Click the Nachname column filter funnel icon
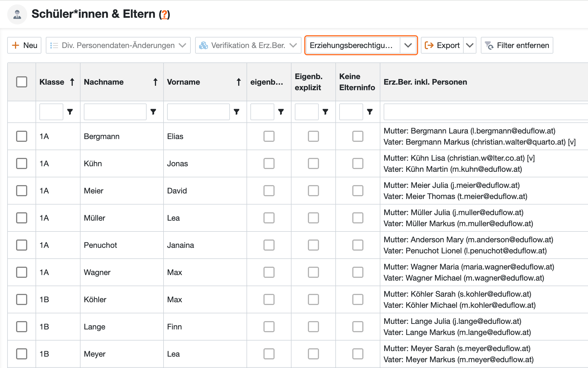588x368 pixels. click(153, 112)
